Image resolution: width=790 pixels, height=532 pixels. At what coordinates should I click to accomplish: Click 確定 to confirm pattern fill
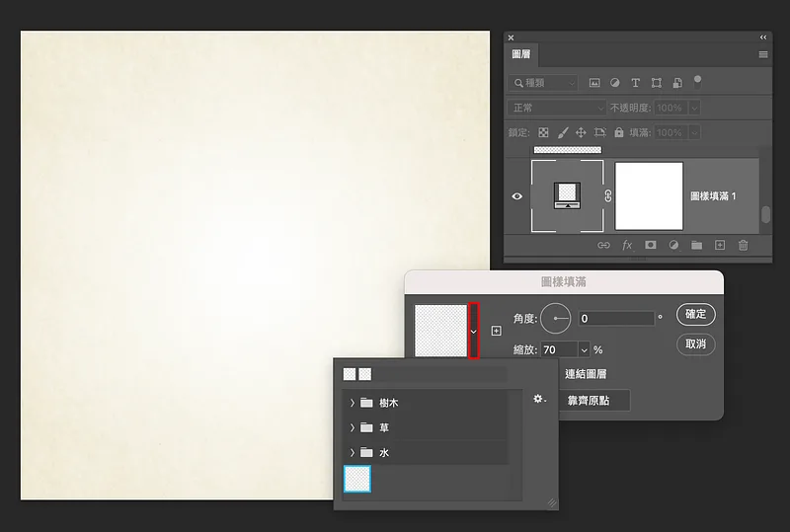696,314
